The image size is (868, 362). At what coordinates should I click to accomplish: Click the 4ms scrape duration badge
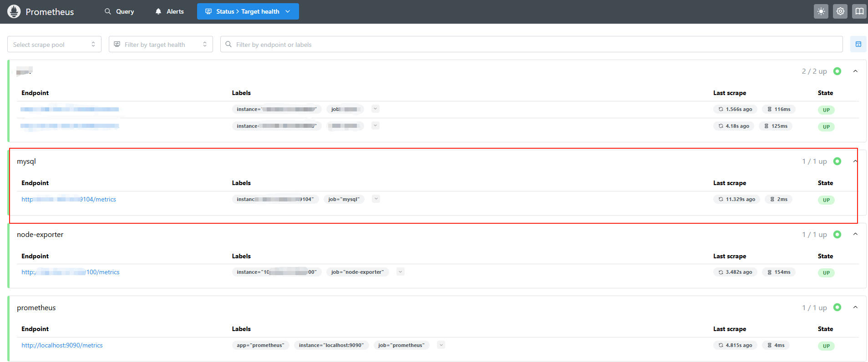pyautogui.click(x=776, y=345)
